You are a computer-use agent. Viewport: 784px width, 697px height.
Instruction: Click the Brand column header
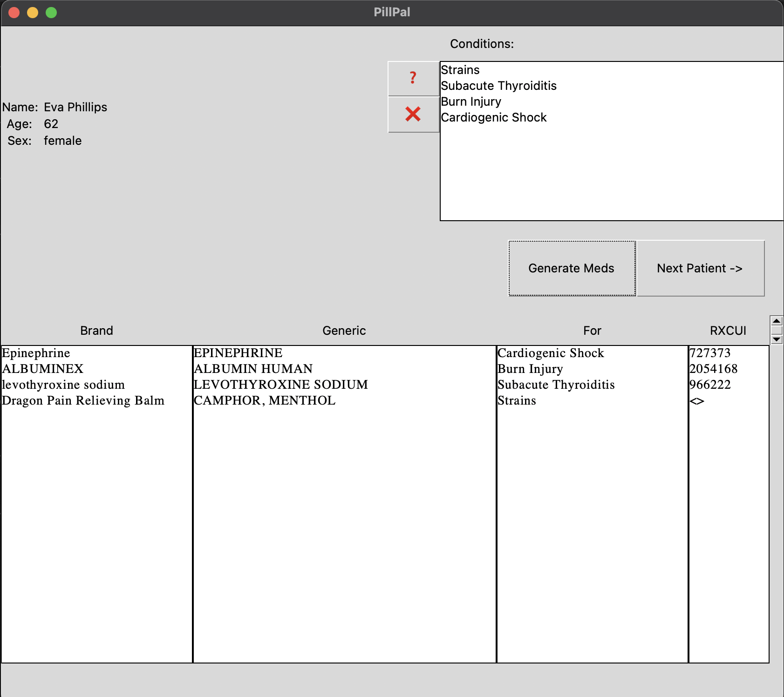pos(96,331)
